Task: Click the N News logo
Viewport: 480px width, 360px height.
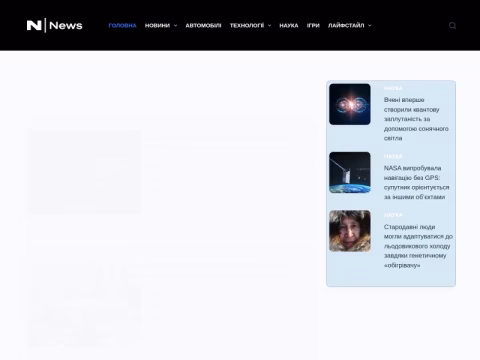Action: tap(54, 25)
